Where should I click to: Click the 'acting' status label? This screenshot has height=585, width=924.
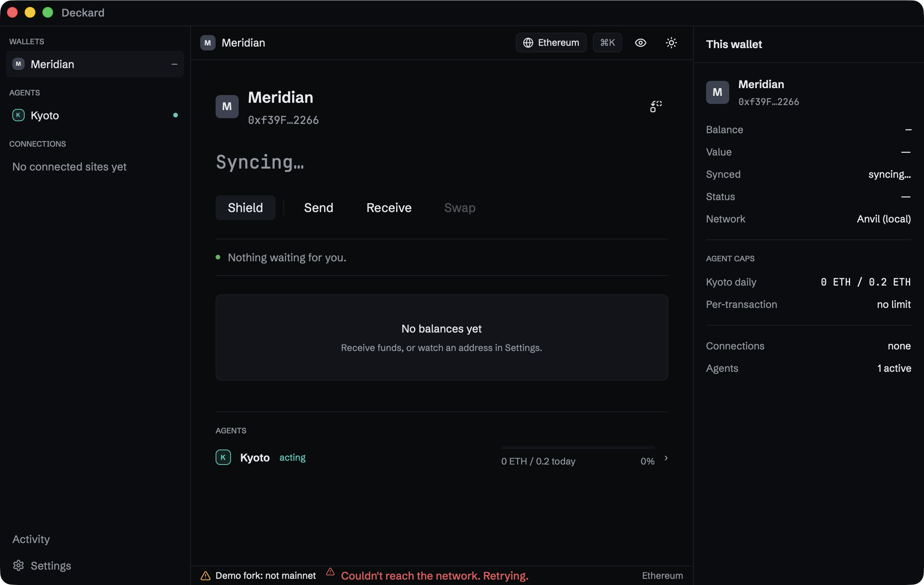tap(292, 458)
